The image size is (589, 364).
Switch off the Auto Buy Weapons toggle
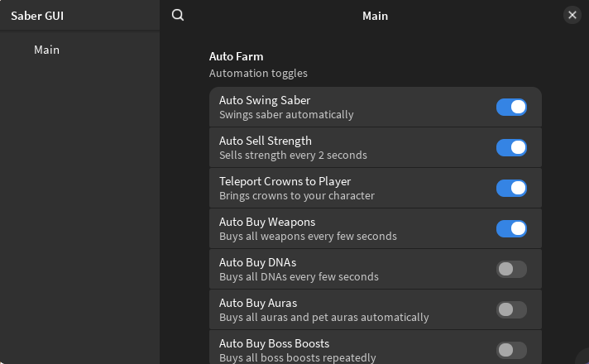[511, 228]
